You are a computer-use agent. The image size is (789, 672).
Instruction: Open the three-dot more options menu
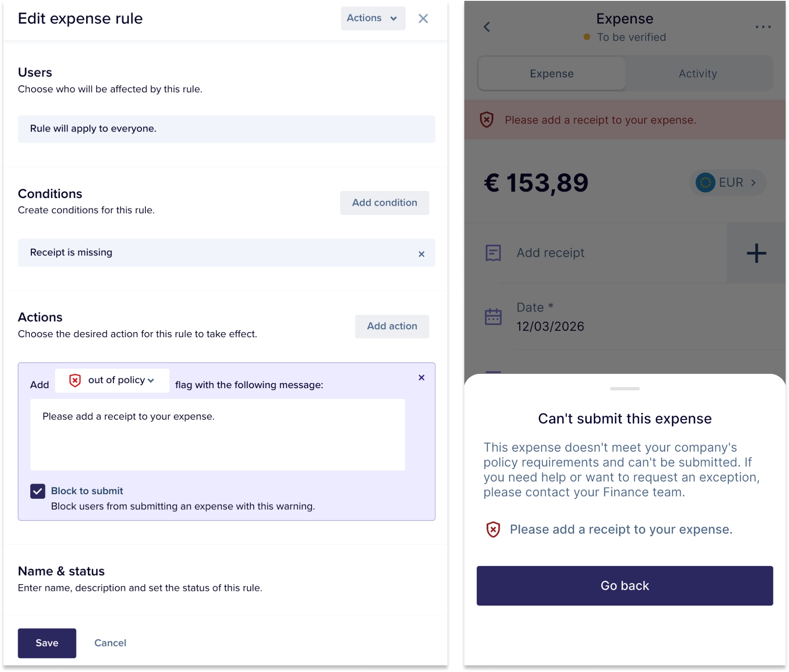(x=763, y=27)
